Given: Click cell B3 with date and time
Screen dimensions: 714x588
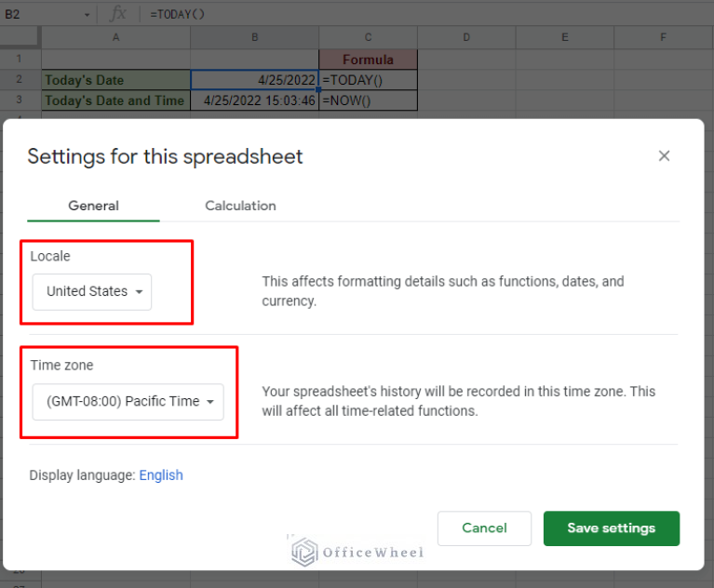Looking at the screenshot, I should pyautogui.click(x=254, y=100).
